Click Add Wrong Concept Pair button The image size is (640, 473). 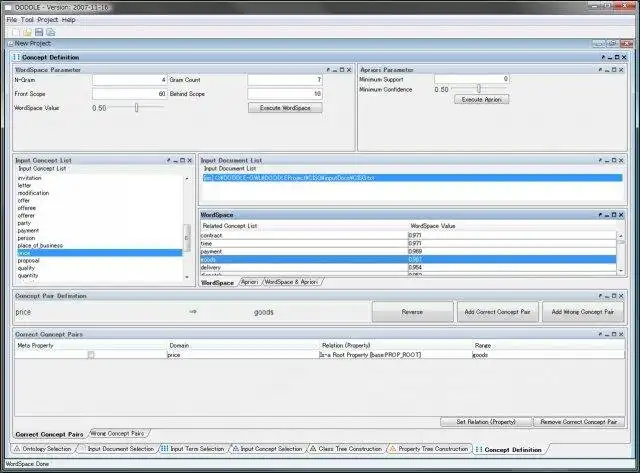point(583,312)
